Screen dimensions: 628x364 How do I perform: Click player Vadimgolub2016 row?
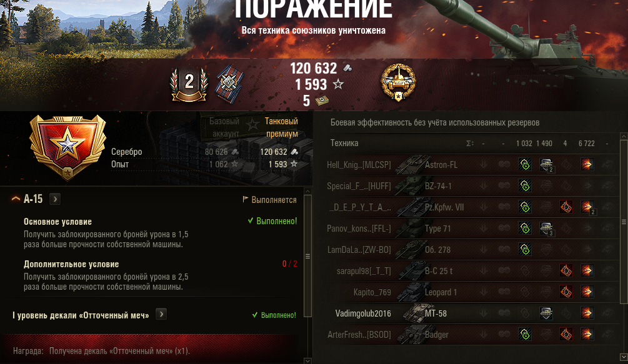pos(472,313)
